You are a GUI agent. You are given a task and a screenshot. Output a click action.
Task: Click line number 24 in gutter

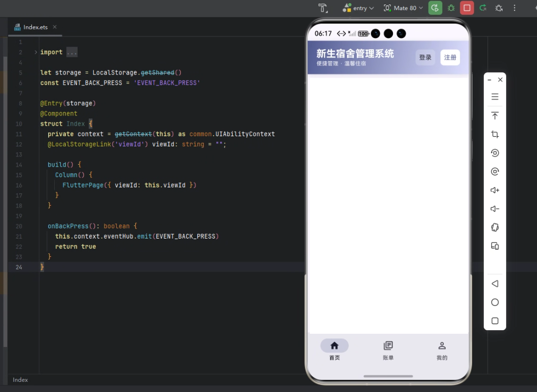tap(19, 267)
